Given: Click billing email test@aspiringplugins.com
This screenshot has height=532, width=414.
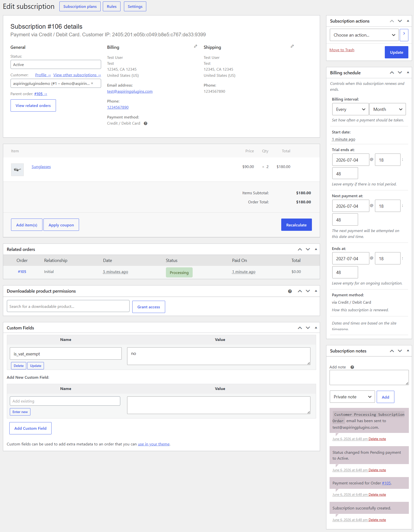Looking at the screenshot, I should [130, 91].
